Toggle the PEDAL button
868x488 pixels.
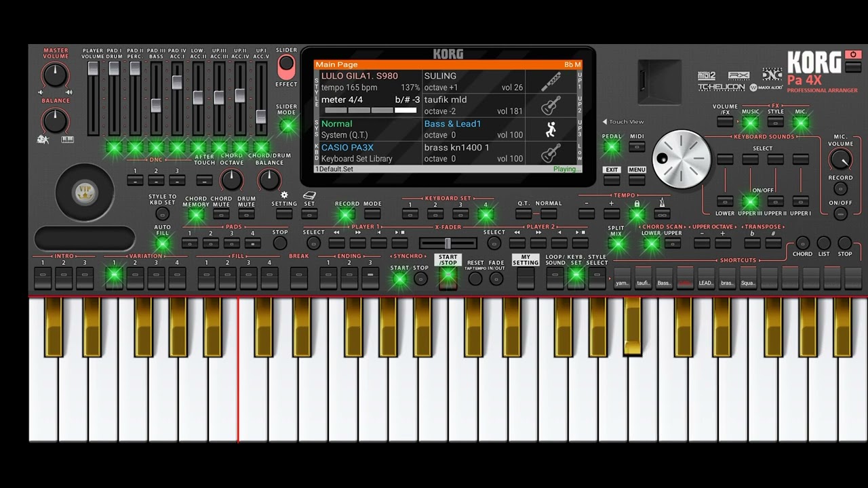[612, 147]
